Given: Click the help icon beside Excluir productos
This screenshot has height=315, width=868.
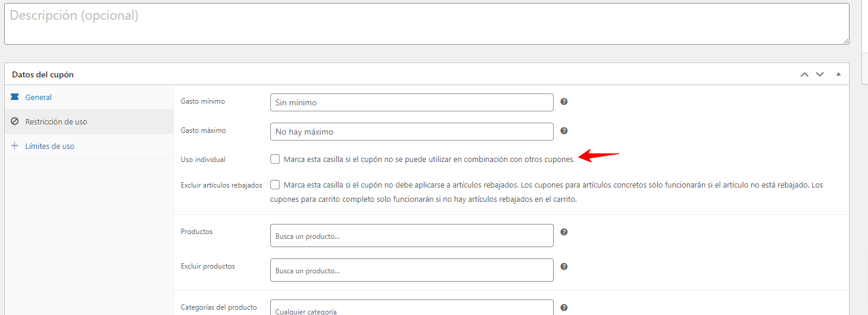Looking at the screenshot, I should [564, 267].
